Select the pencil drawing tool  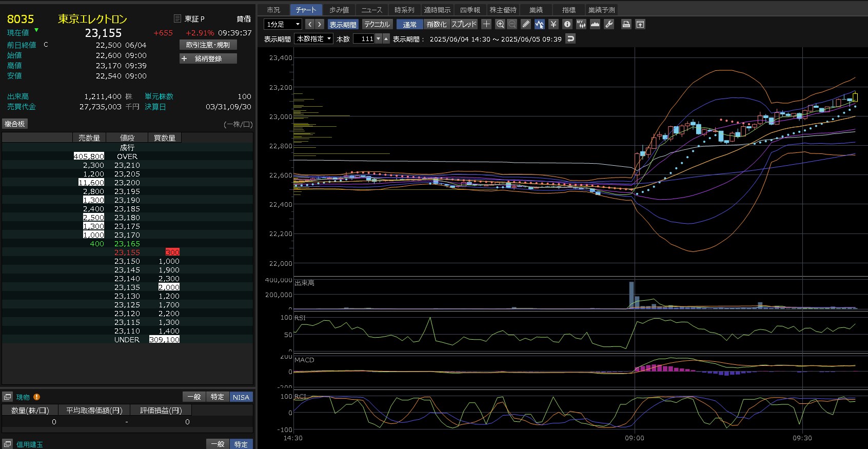(526, 24)
